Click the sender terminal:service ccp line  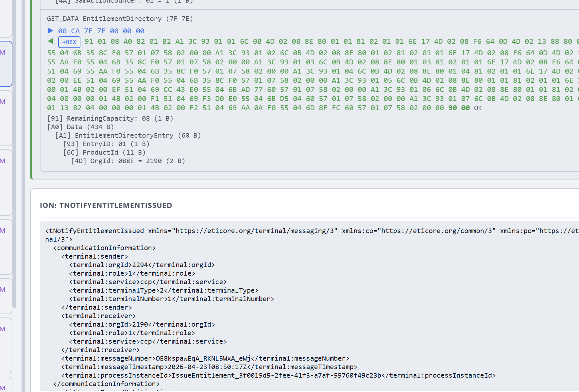(x=148, y=282)
